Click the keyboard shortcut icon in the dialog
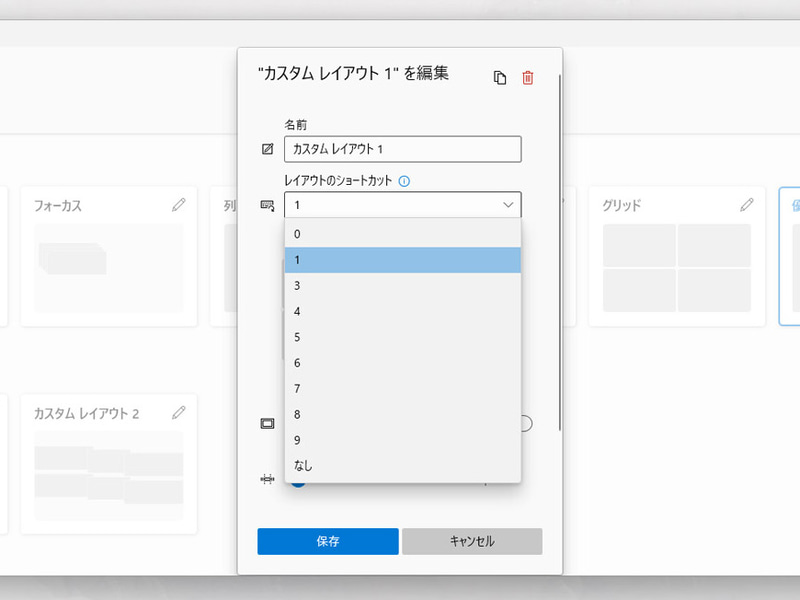800x600 pixels. pos(267,204)
